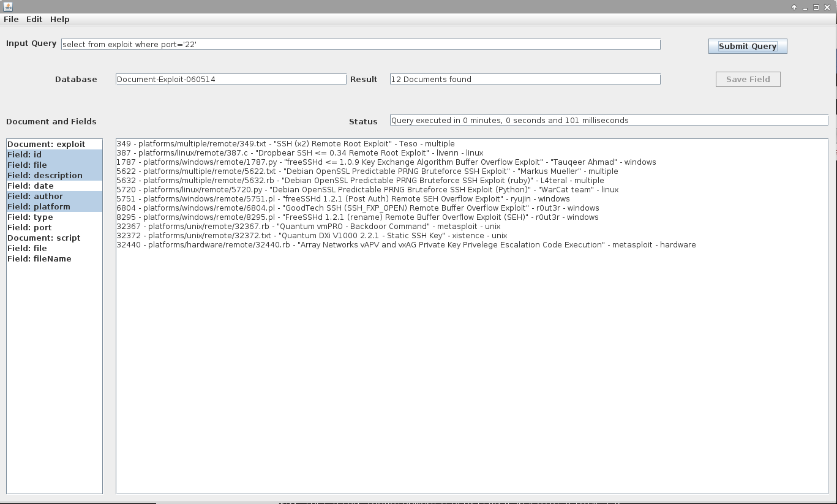Maximize the window
The height and width of the screenshot is (504, 837).
pos(816,7)
